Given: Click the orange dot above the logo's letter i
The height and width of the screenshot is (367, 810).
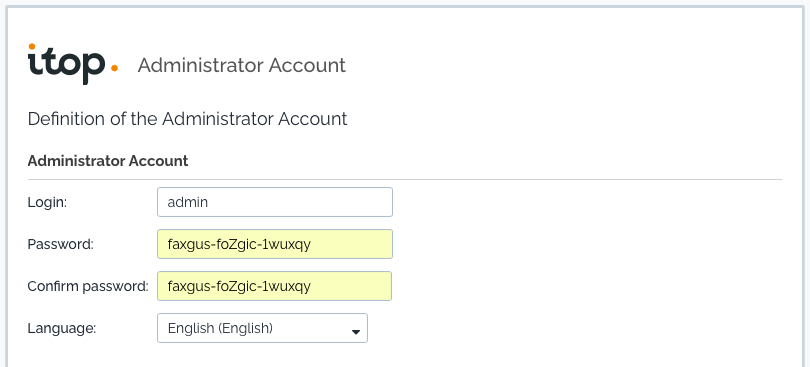Looking at the screenshot, I should point(32,47).
